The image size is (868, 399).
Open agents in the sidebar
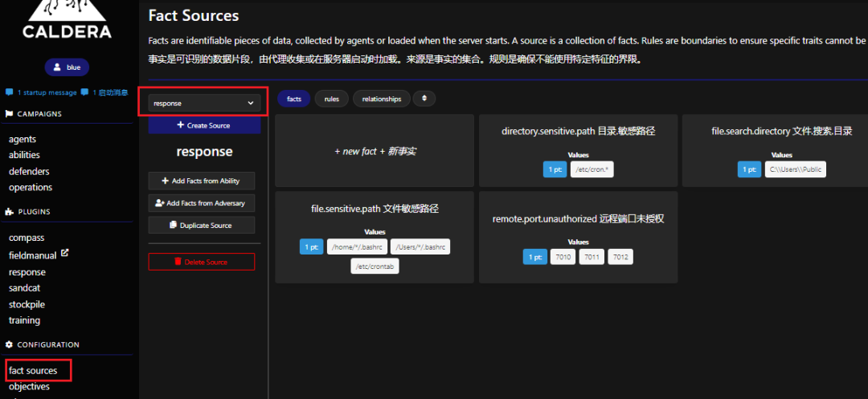(x=23, y=139)
